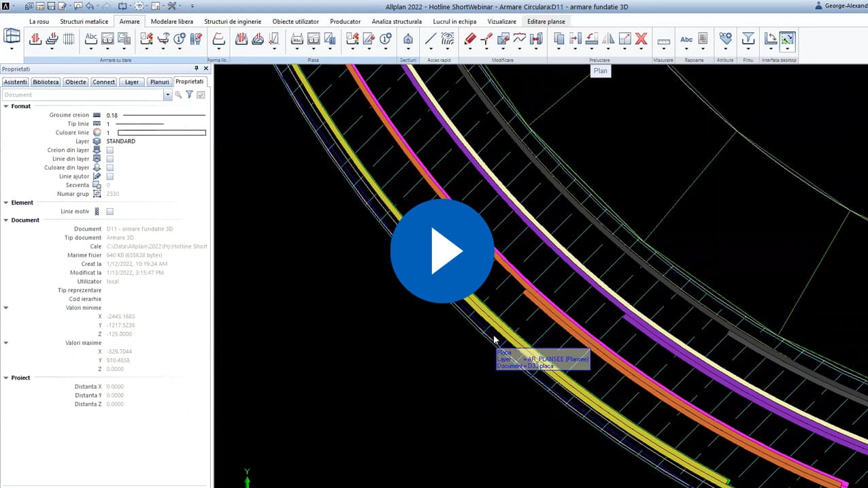This screenshot has width=868, height=488.
Task: Click the magnifier search icon in Proprietati panel
Action: pos(178,95)
